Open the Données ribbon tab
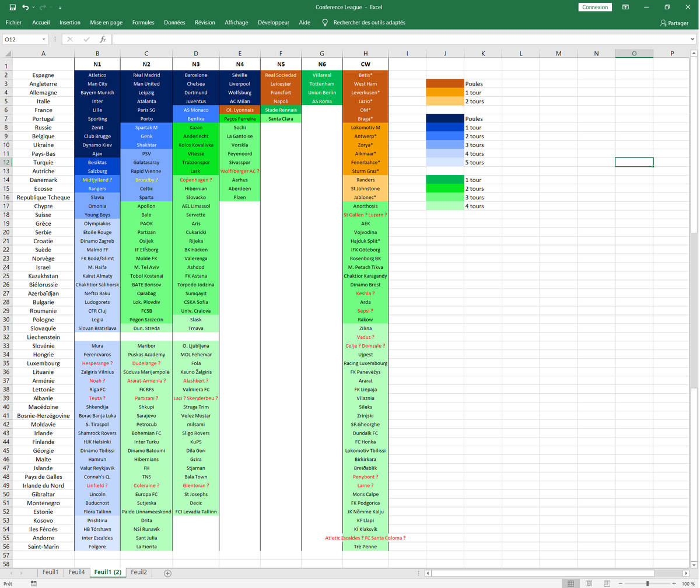 [x=175, y=23]
